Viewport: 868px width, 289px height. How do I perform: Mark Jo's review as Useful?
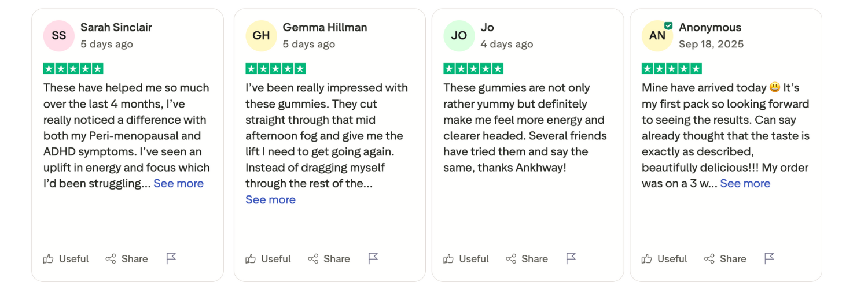(466, 259)
